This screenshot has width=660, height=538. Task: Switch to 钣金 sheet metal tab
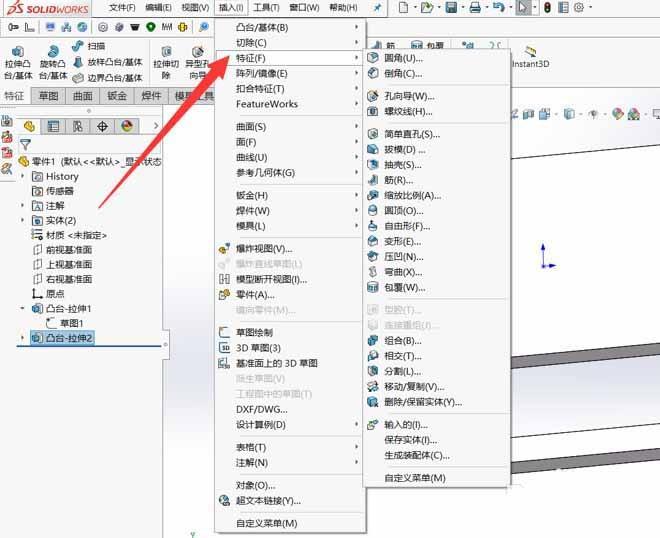point(117,96)
